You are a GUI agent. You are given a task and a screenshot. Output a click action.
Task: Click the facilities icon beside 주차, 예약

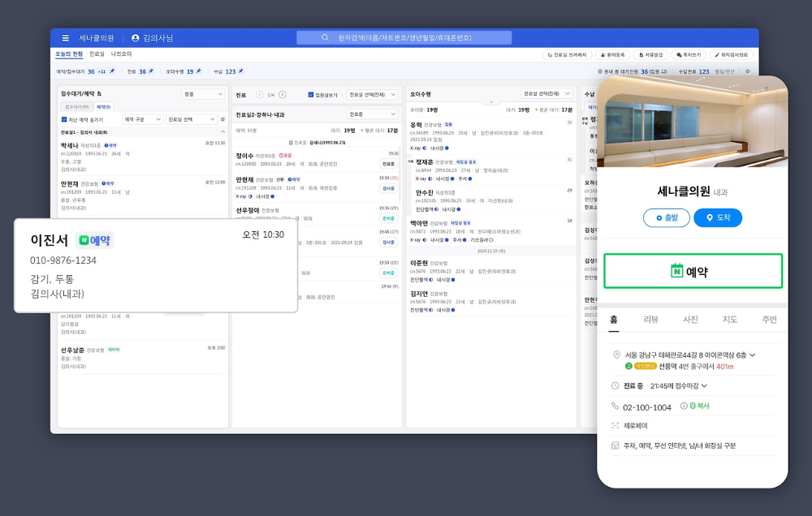point(615,445)
